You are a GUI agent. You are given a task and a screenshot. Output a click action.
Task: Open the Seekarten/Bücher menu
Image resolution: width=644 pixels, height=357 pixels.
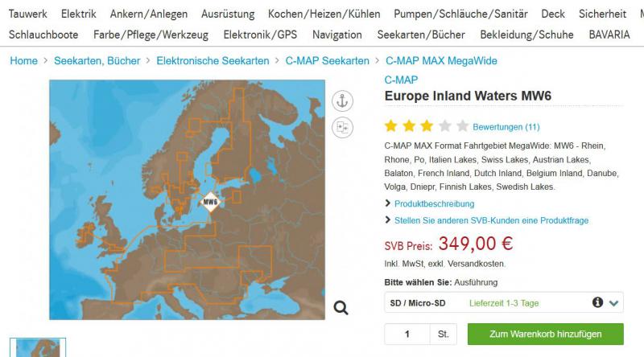point(421,35)
